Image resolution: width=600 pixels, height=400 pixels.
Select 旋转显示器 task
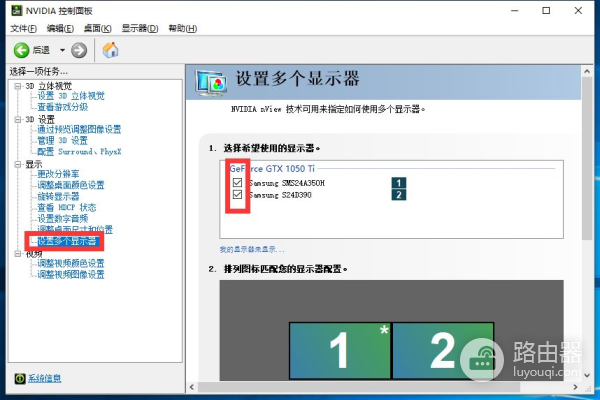point(58,196)
